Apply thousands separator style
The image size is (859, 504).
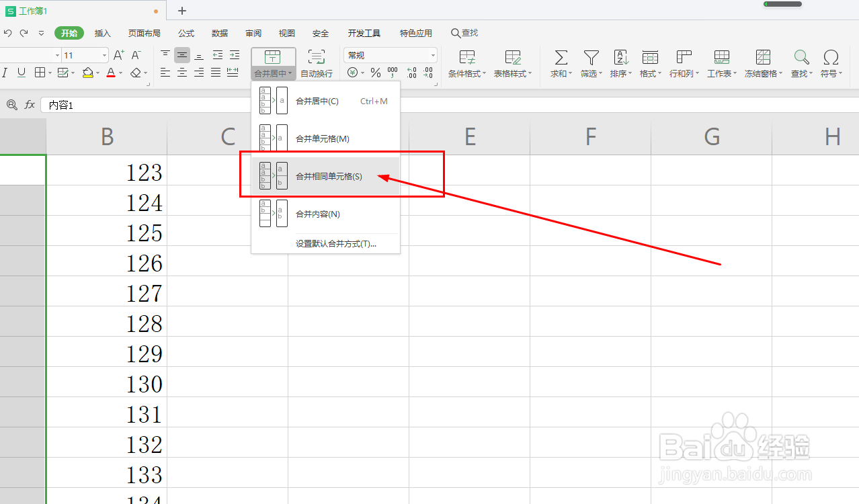pos(393,73)
